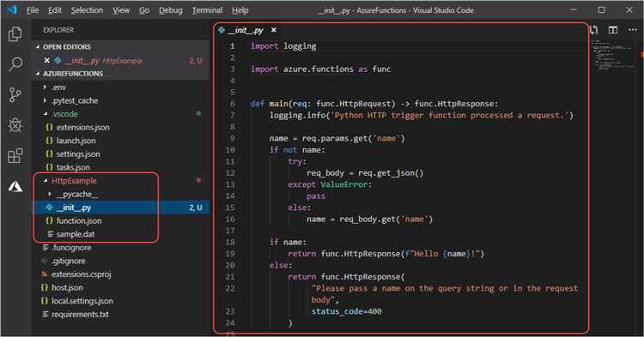
Task: Click the line 1 'import logging' code
Action: [x=283, y=46]
